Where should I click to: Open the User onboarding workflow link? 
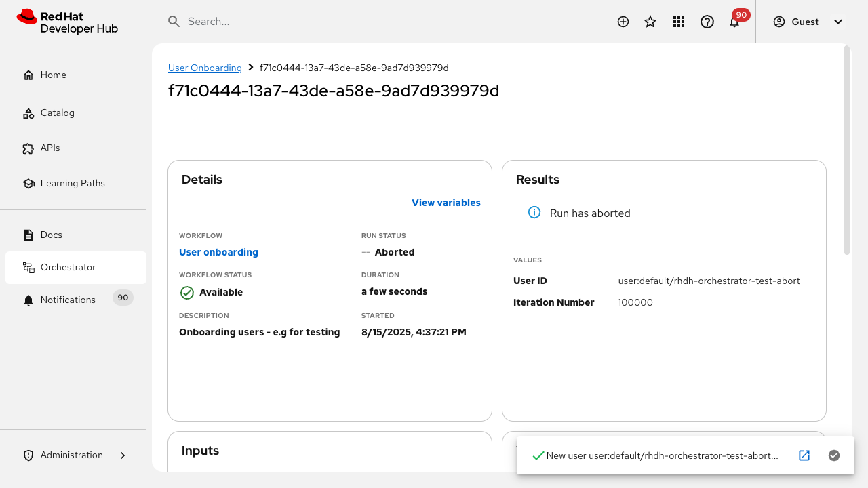(x=218, y=252)
